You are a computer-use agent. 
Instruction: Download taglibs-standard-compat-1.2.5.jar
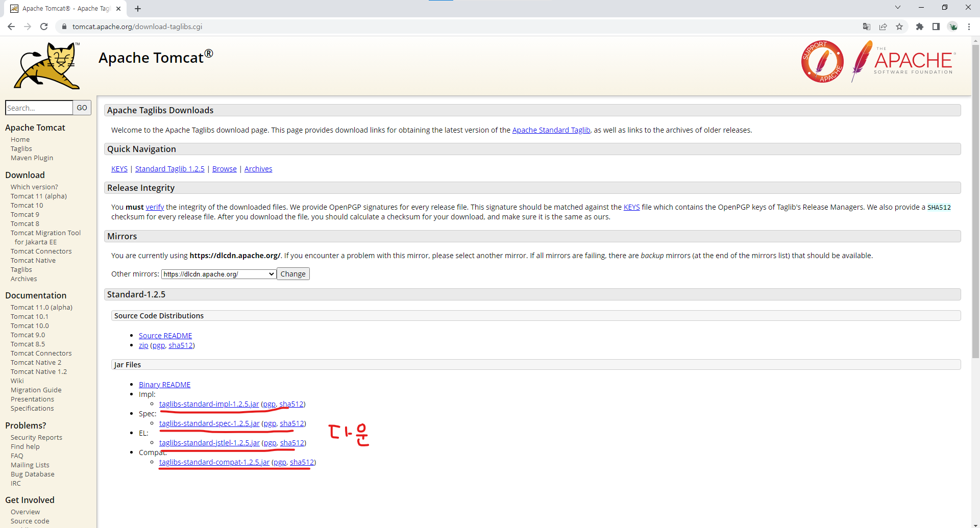click(x=214, y=462)
